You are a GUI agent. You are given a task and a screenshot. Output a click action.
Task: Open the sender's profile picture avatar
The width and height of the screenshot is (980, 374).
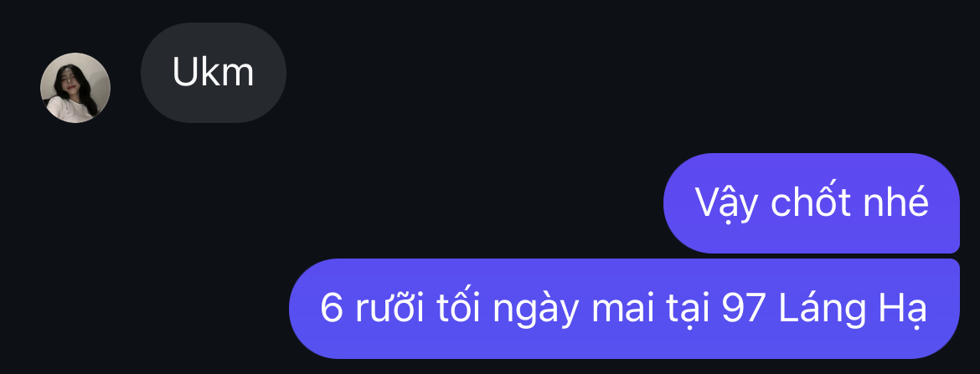75,88
